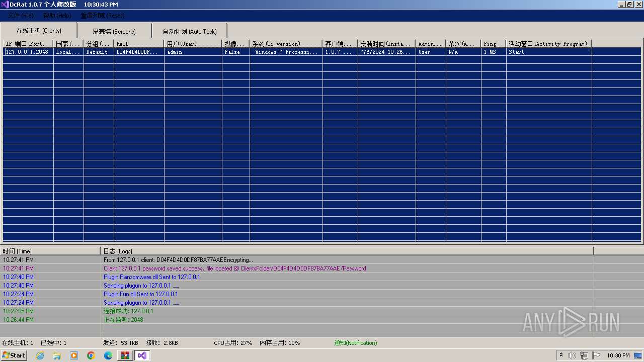
Task: Switch to the 屏幕墙 (Screens) tab
Action: point(114,31)
